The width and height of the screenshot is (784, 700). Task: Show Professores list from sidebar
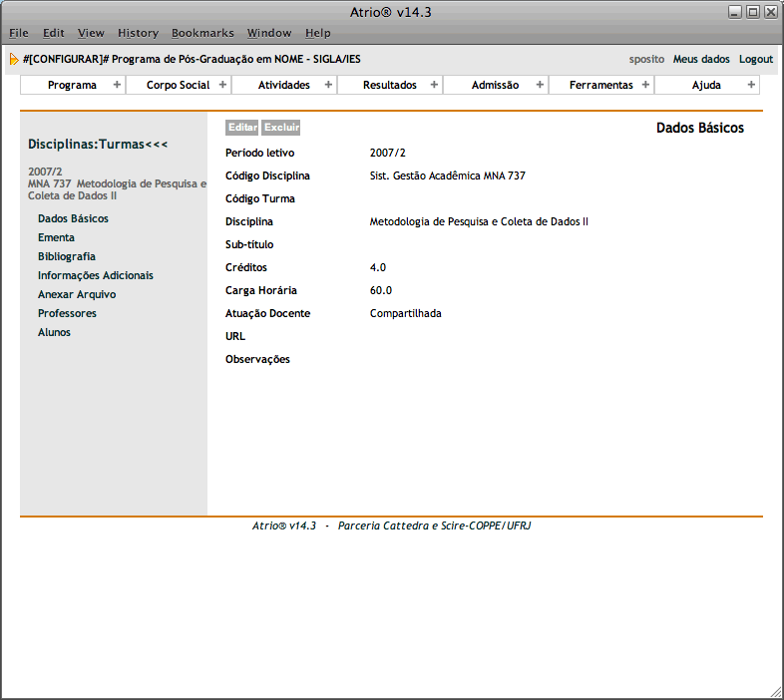tap(67, 313)
